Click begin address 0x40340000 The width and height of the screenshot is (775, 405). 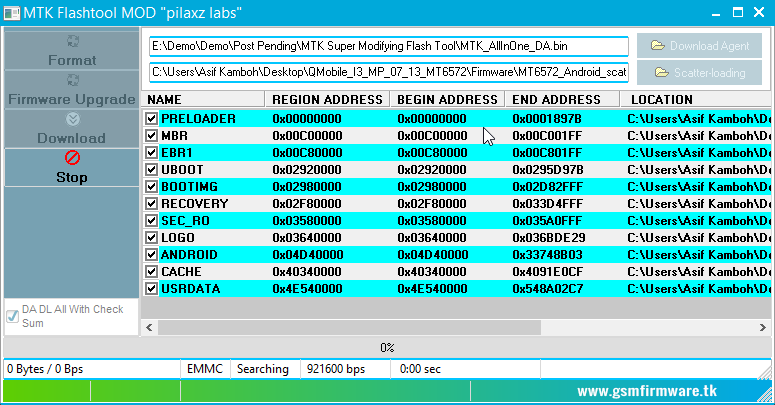[432, 271]
